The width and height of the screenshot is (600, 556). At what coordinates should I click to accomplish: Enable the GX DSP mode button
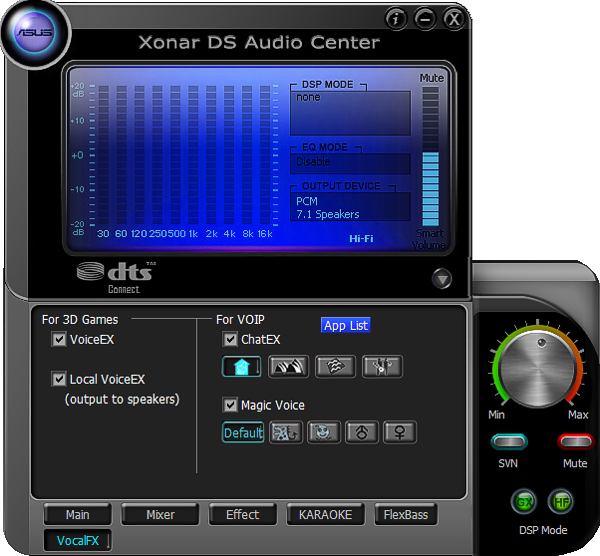point(524,501)
